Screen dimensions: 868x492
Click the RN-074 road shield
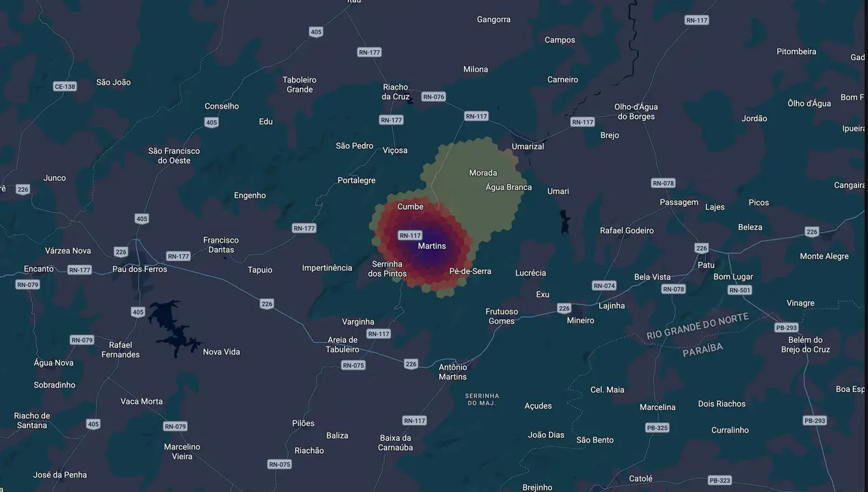(604, 286)
